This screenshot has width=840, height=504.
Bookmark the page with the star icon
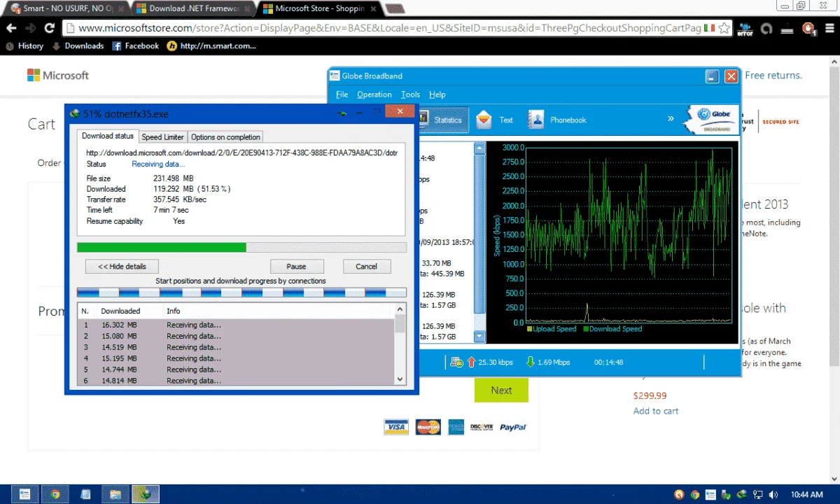click(x=724, y=28)
